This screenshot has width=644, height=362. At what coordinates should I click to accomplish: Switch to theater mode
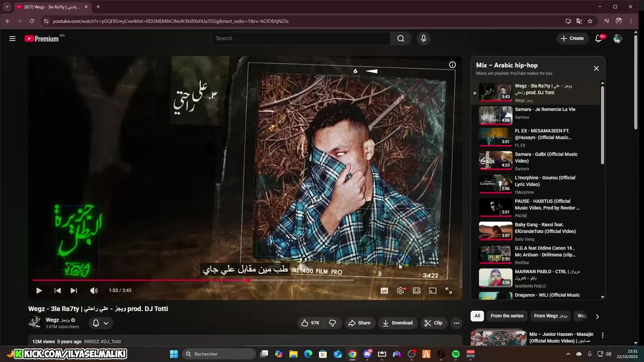417,291
